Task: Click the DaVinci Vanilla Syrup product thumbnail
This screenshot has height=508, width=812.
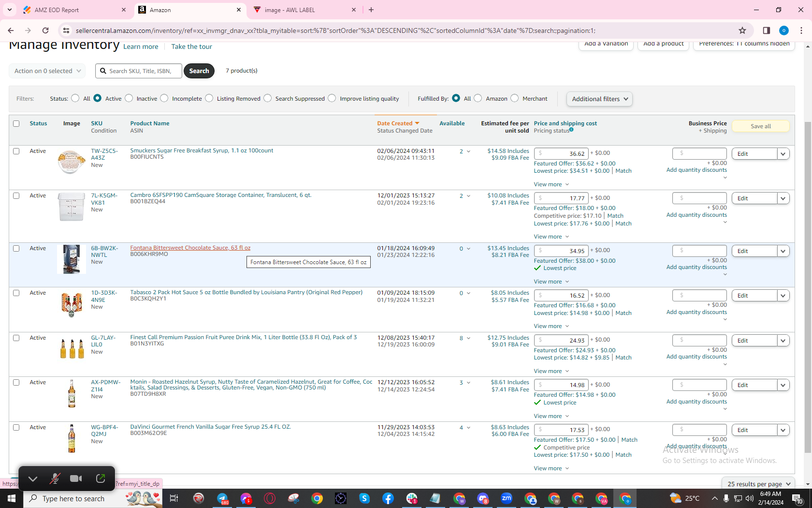Action: pos(72,438)
